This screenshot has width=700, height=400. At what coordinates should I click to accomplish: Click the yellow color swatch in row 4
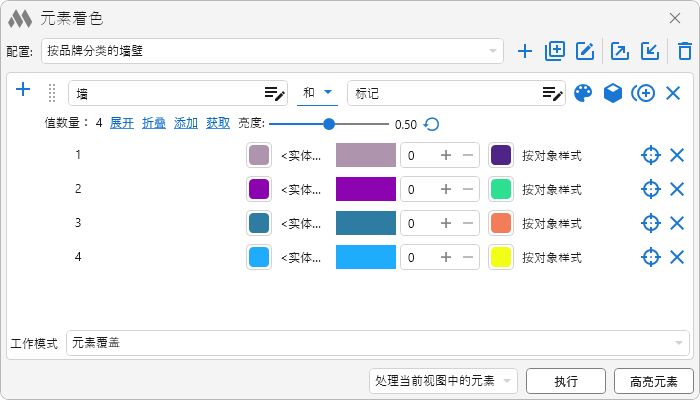point(501,257)
